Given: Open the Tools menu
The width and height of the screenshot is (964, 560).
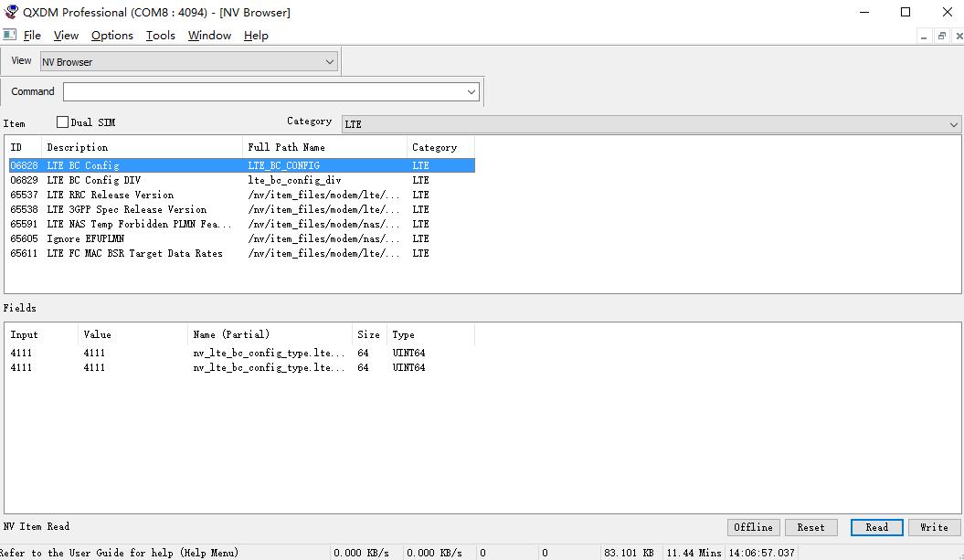Looking at the screenshot, I should coord(161,36).
